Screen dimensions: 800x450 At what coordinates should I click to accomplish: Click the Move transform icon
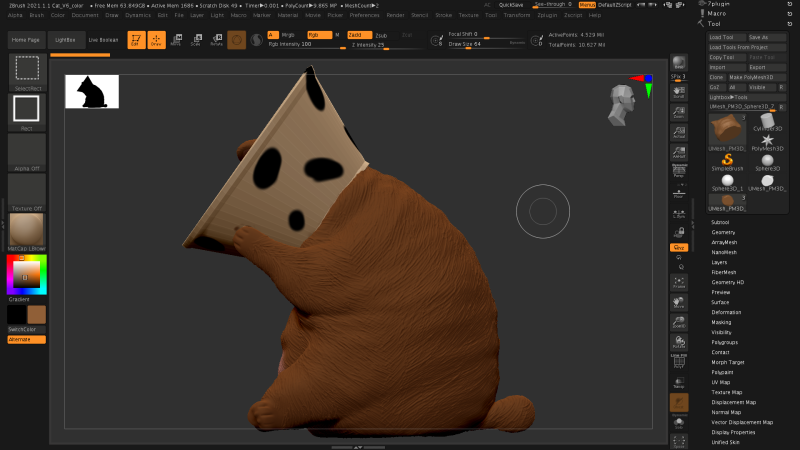point(176,39)
